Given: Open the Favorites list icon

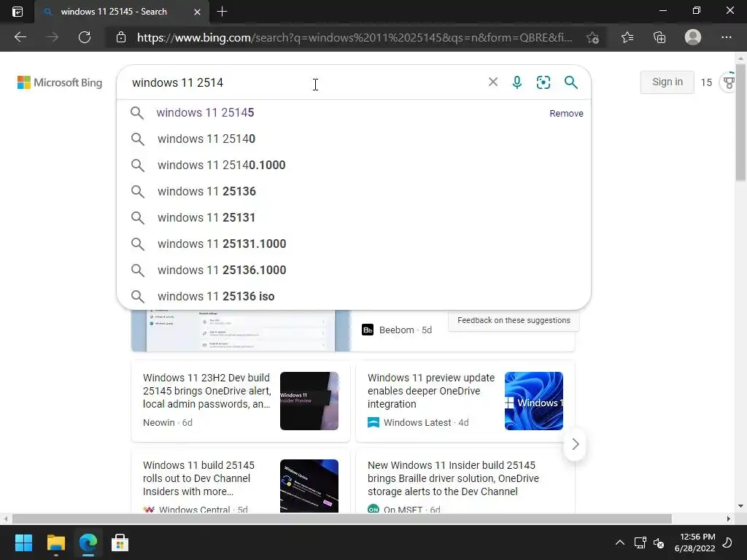Looking at the screenshot, I should [x=627, y=37].
